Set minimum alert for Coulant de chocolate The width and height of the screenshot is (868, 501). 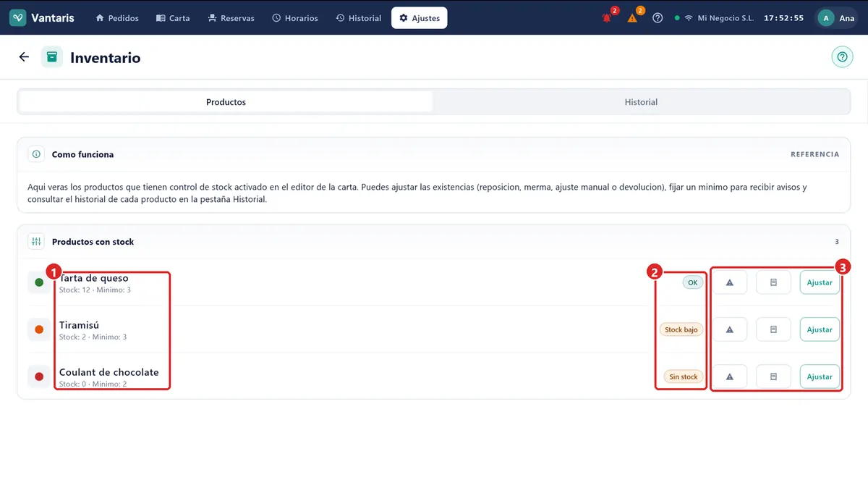coord(730,376)
